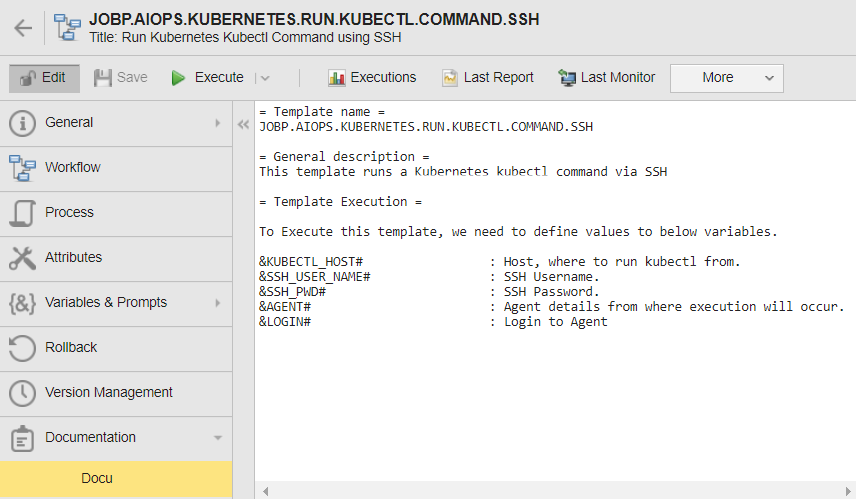Collapse the left sidebar panel

tap(243, 124)
